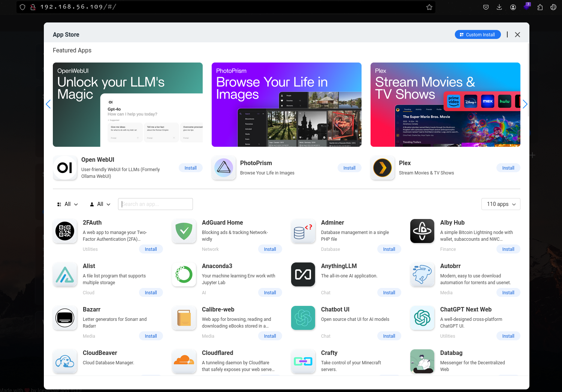Click the Custom Install button

point(478,34)
